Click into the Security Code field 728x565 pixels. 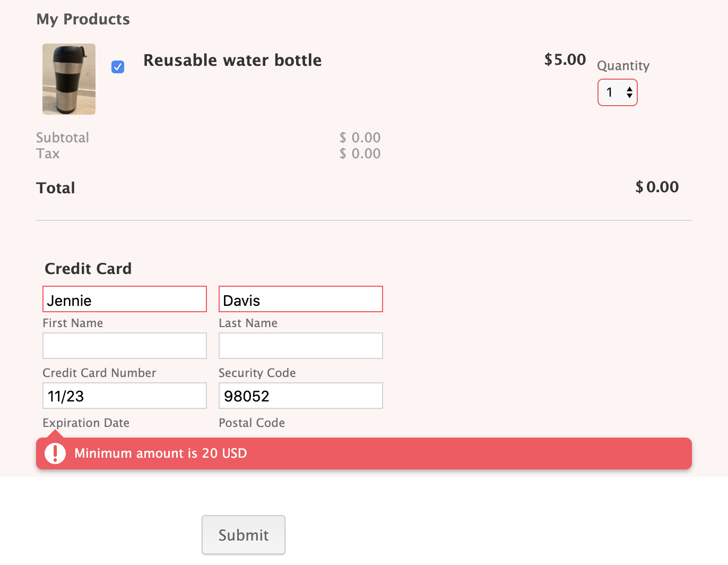[300, 346]
